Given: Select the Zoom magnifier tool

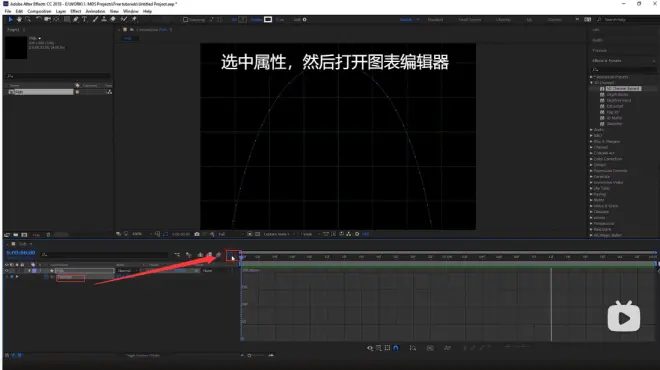Looking at the screenshot, I should [28, 19].
